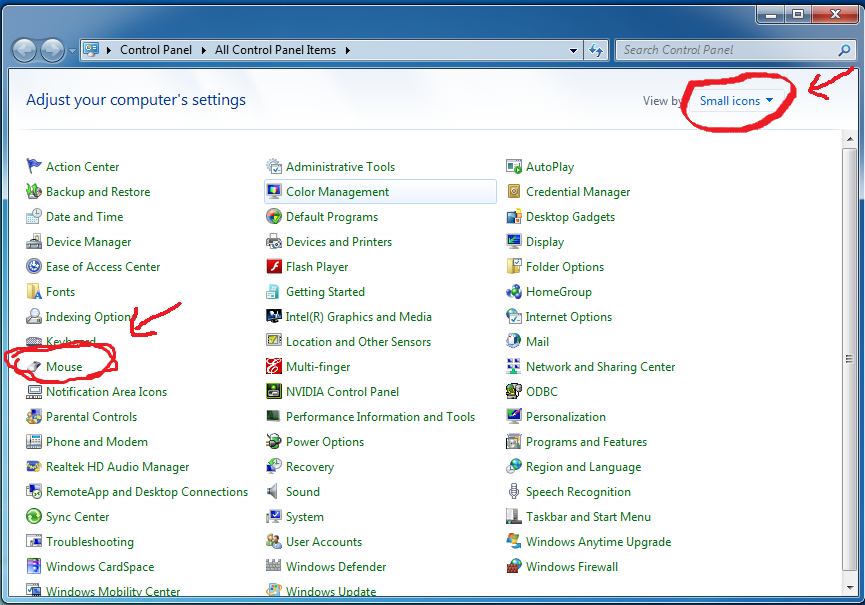Open the Small icons view dropdown
Viewport: 865px width, 605px height.
pos(736,100)
